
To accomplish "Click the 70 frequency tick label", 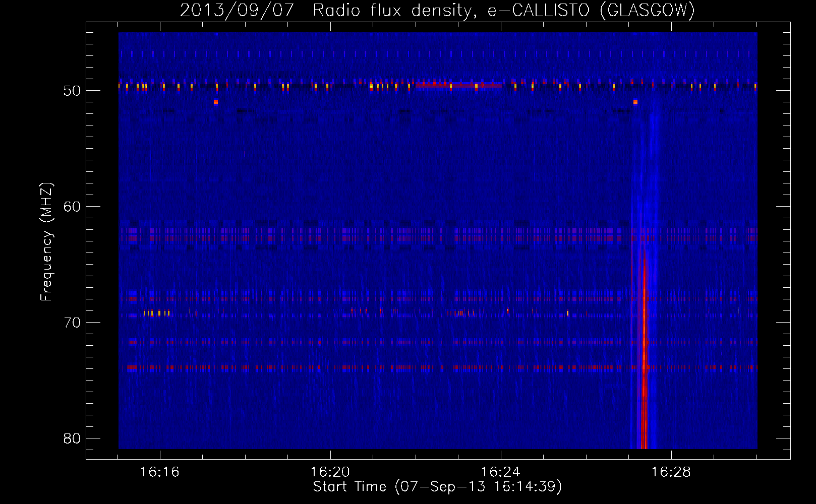I will point(72,323).
